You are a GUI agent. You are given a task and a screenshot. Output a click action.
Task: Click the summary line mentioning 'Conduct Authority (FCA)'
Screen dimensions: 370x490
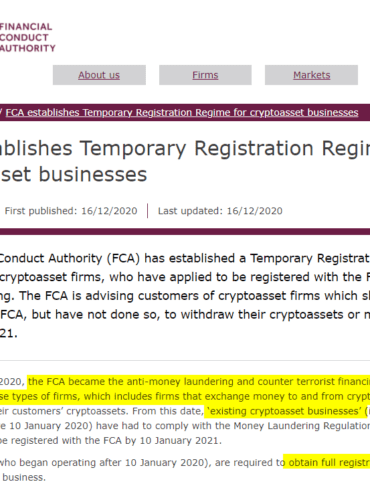pos(185,258)
